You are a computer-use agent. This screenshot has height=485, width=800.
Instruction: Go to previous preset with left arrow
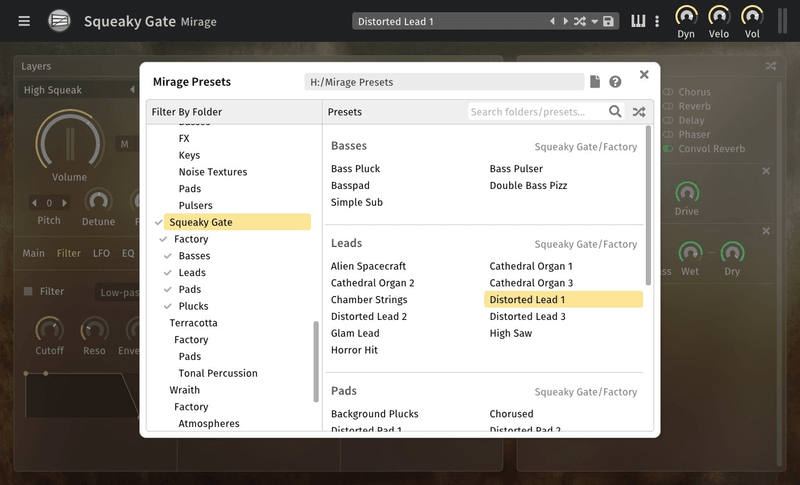click(552, 21)
